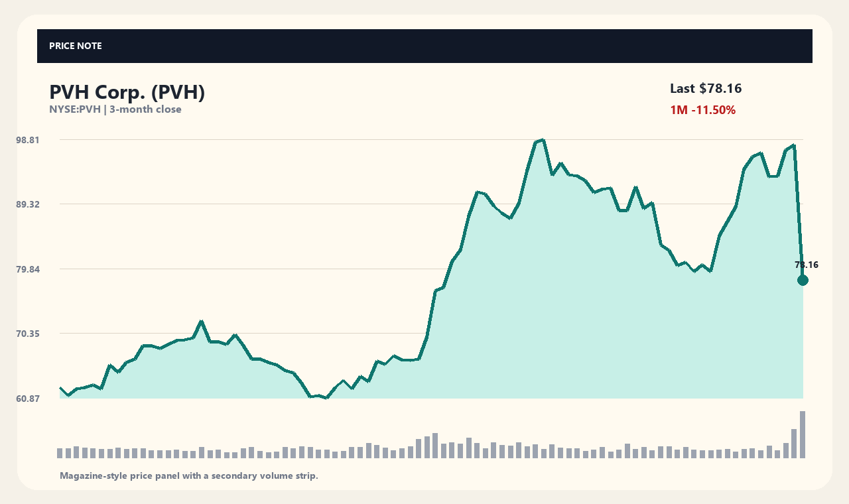The image size is (849, 504).
Task: Click the tallest final volume bar
Action: coord(803,434)
